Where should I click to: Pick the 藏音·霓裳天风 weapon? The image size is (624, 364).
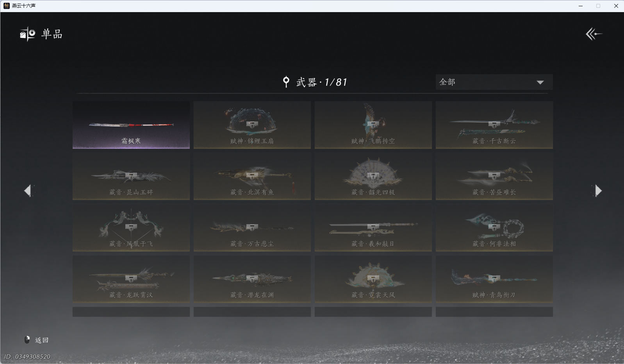point(373,279)
